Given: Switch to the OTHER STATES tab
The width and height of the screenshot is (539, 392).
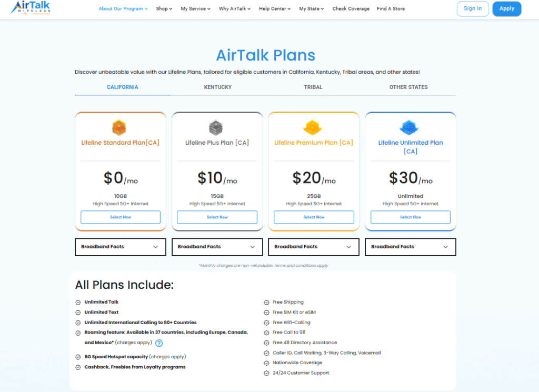Looking at the screenshot, I should pyautogui.click(x=408, y=87).
